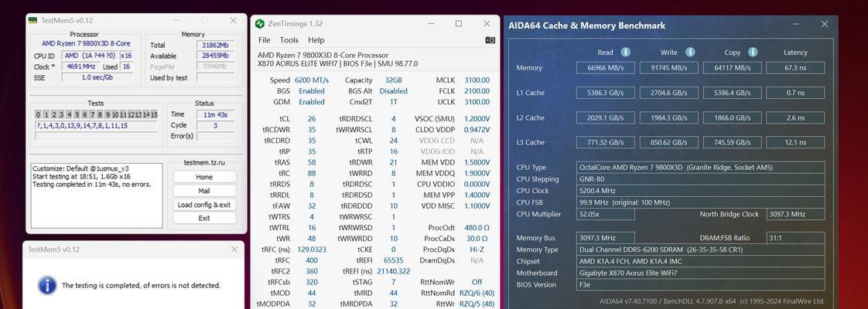Click the RttNomRd value RZQ/6 (40)

click(x=477, y=293)
